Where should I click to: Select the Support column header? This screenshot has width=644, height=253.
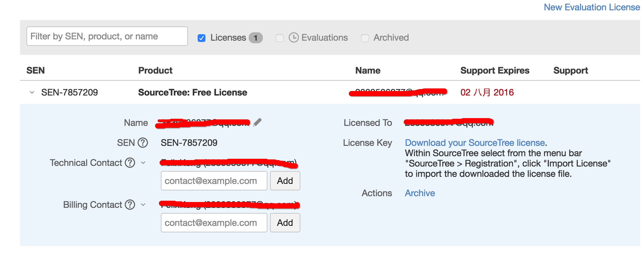point(571,70)
